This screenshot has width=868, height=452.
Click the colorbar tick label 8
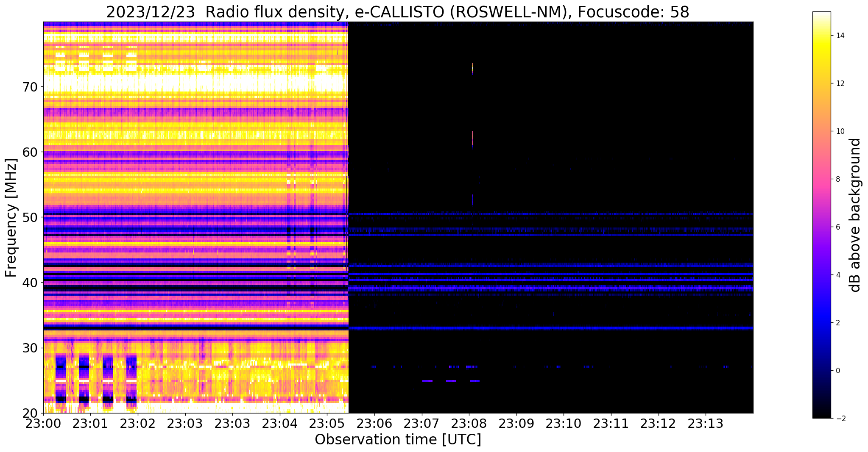[837, 179]
